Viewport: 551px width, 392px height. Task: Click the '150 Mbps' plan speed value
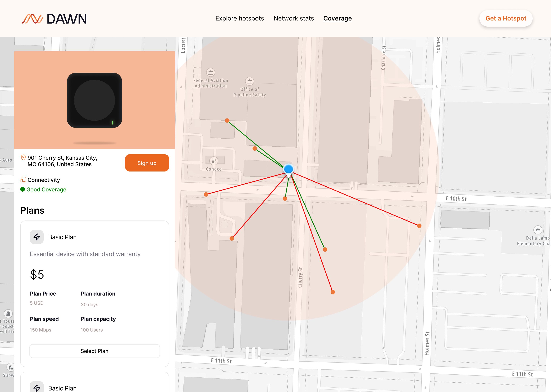click(41, 330)
